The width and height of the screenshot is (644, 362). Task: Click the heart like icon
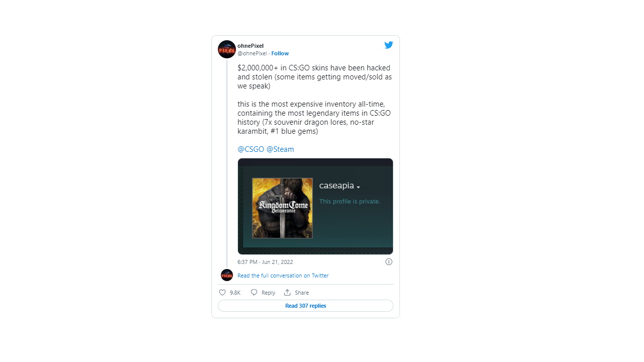(222, 292)
